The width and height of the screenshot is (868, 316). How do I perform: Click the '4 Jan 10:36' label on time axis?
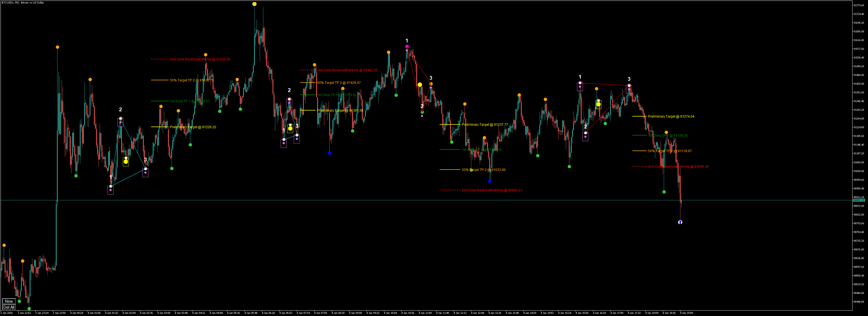click(407, 313)
